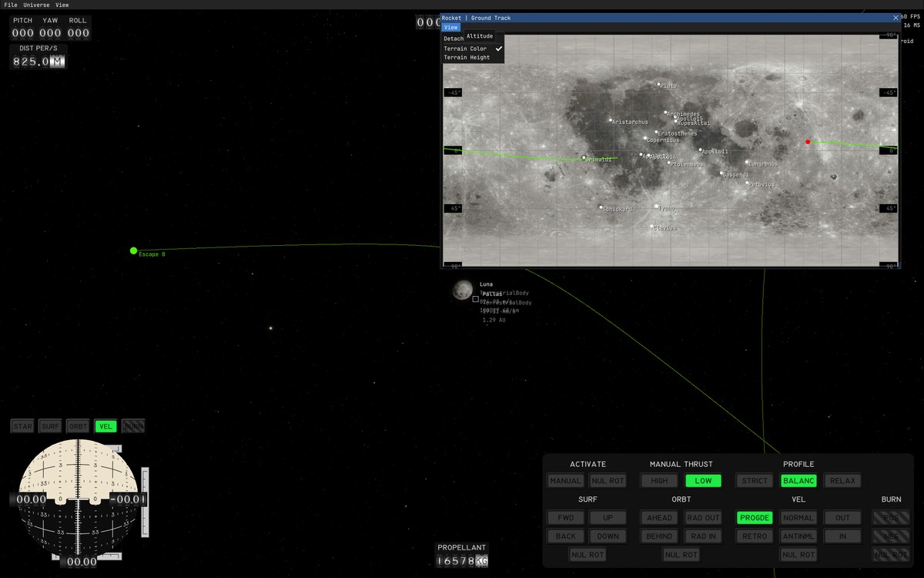
Task: Switch profile to STRICT
Action: click(754, 481)
